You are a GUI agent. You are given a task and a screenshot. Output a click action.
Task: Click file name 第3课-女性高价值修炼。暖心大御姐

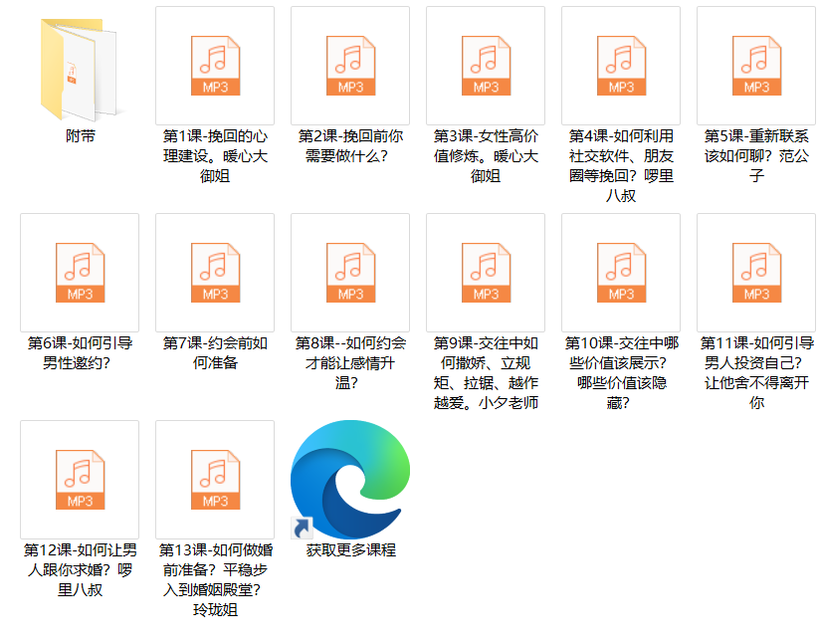(486, 156)
